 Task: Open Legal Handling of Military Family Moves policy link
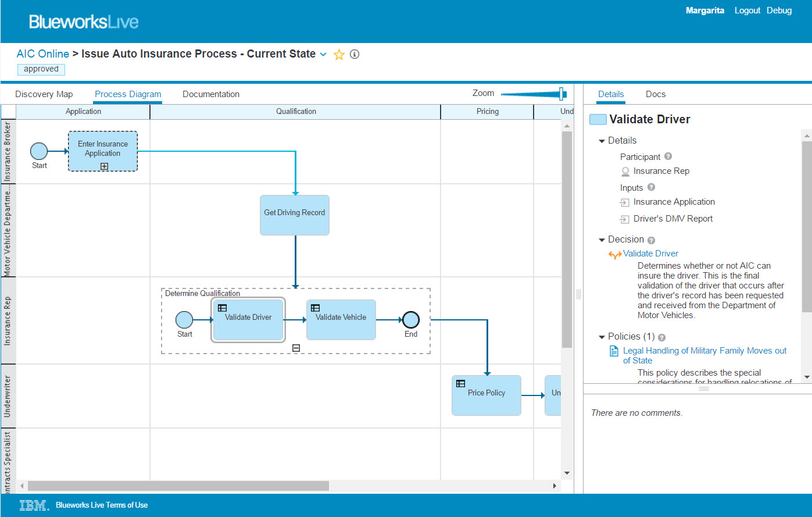(704, 355)
